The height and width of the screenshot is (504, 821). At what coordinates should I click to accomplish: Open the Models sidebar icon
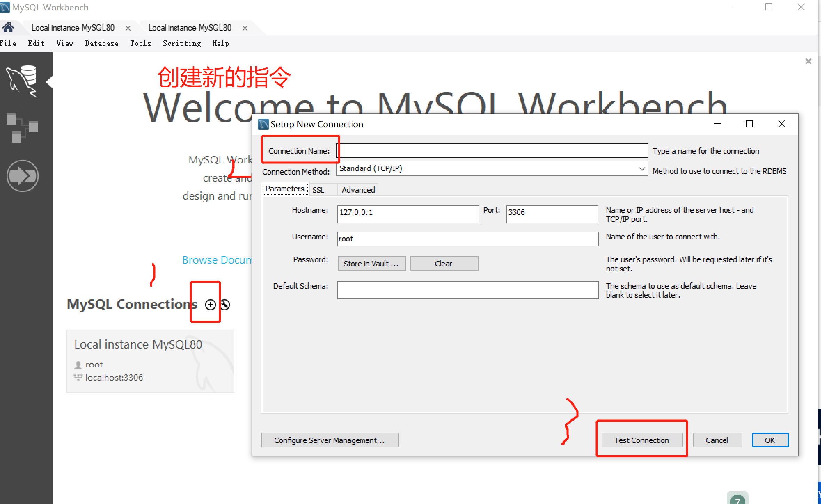pos(22,128)
